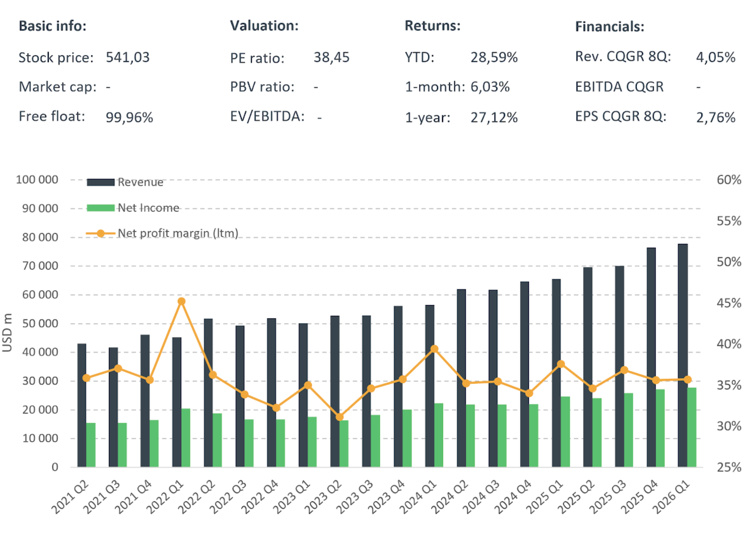
Task: Click the 2026 Q1 net income bar
Action: point(692,427)
